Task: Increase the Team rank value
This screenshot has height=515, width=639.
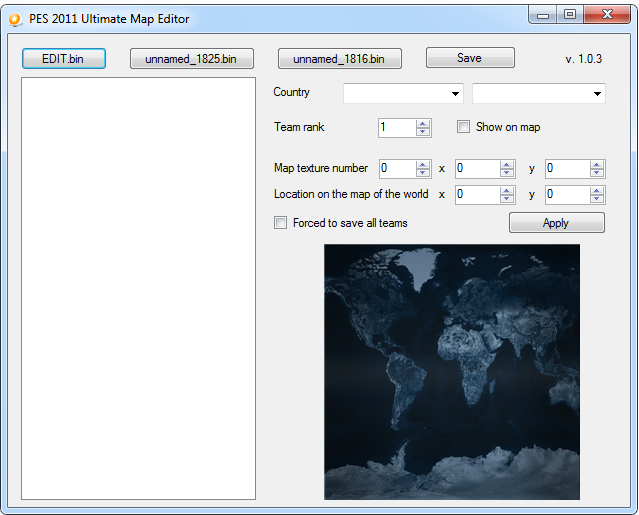Action: pos(423,124)
